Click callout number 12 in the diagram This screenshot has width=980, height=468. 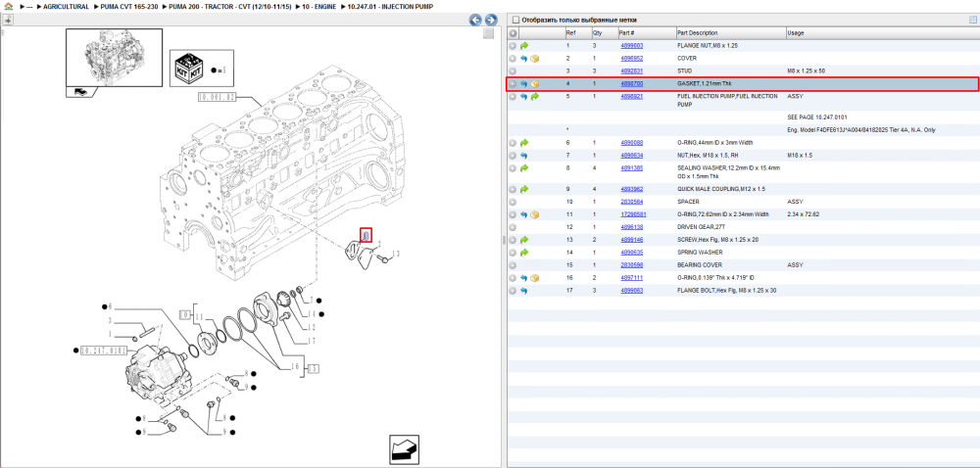tap(311, 328)
